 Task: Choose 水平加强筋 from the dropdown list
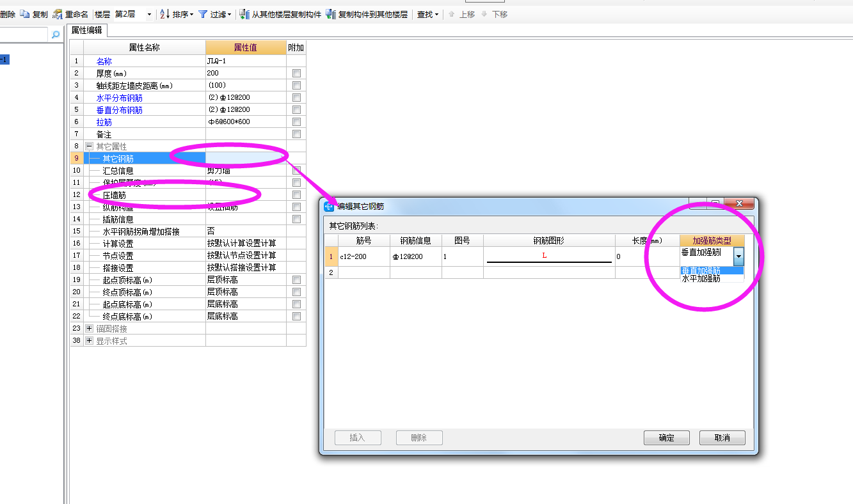click(x=712, y=279)
